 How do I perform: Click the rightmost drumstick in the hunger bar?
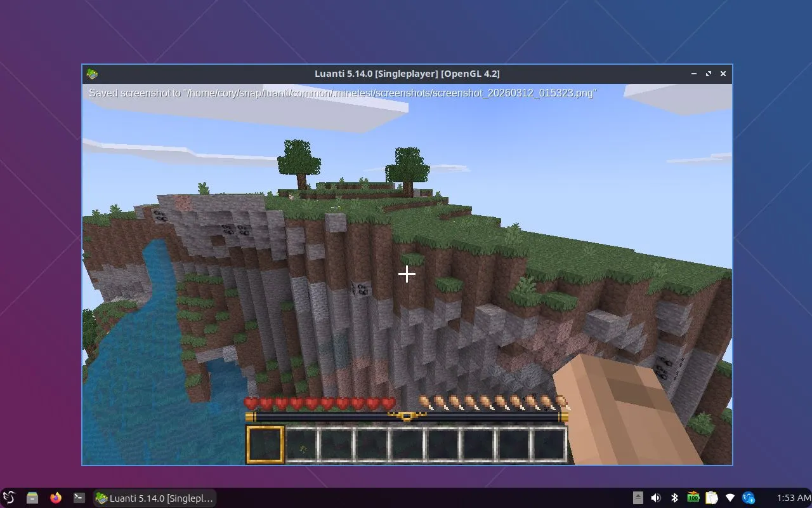561,403
